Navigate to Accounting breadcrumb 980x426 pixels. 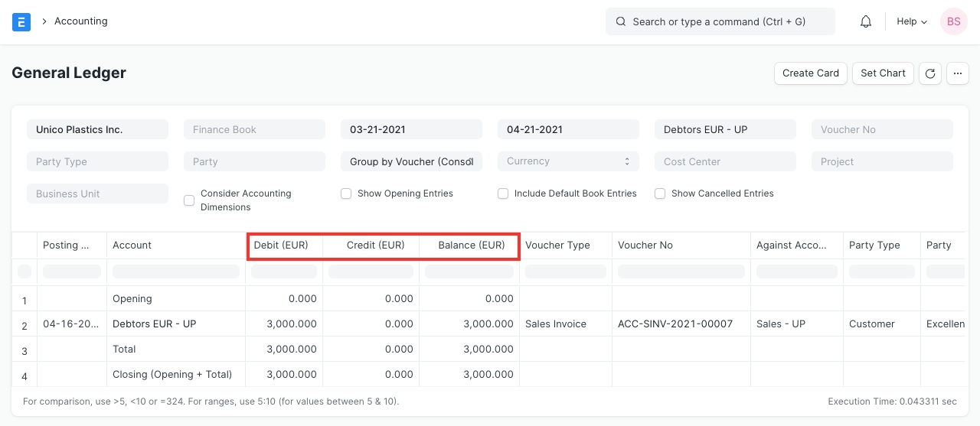click(80, 21)
